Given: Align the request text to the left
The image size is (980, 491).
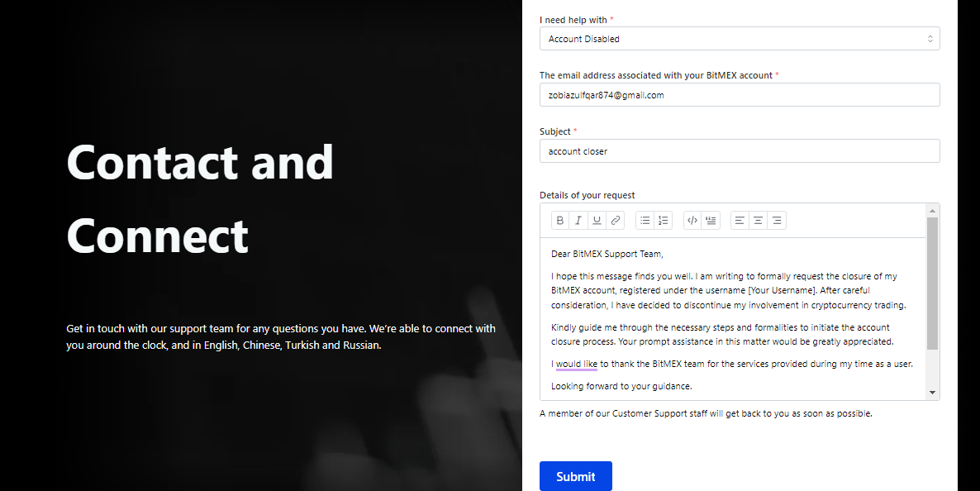Looking at the screenshot, I should [x=740, y=220].
